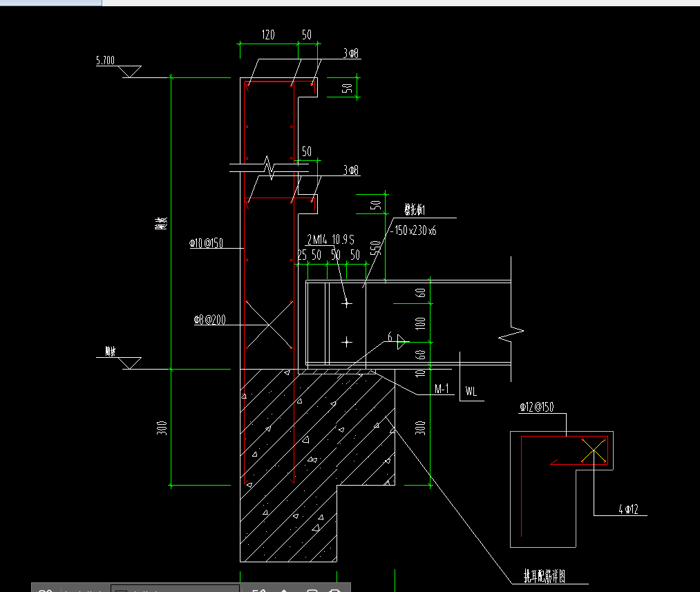
Task: Select the 5.700 elevation label
Action: pyautogui.click(x=105, y=60)
